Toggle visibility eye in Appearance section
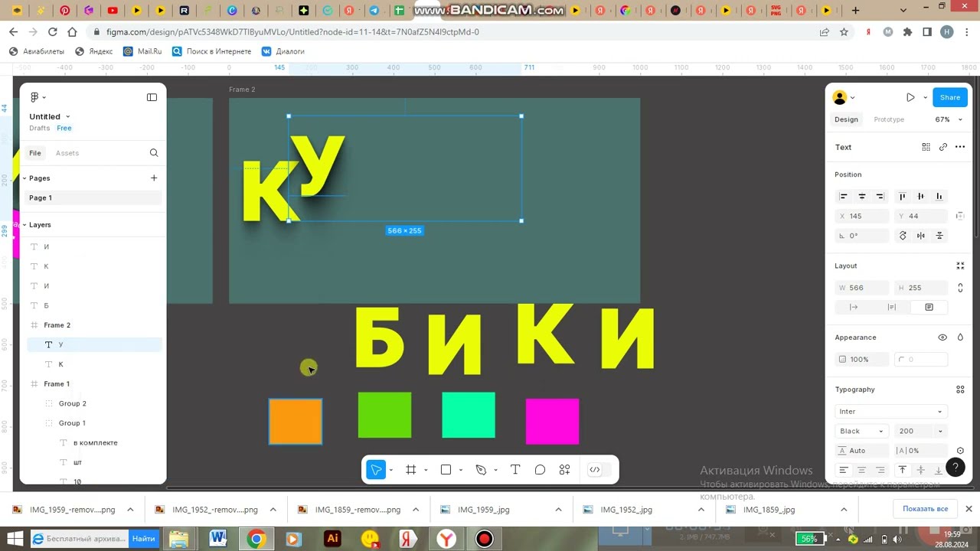 [942, 337]
